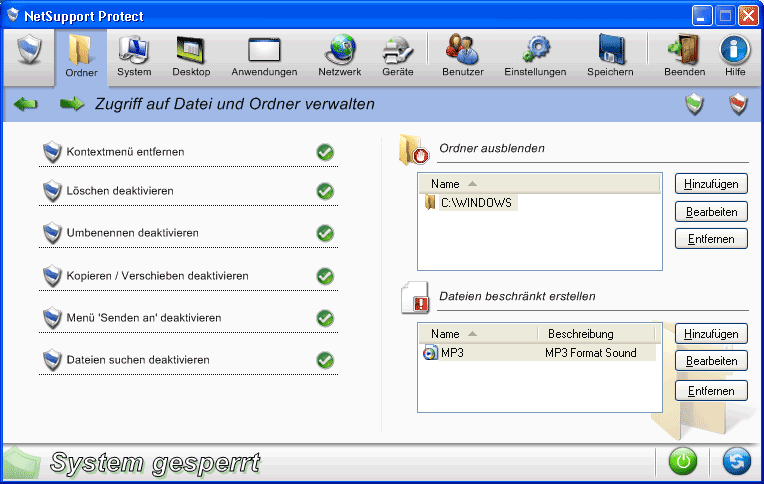
Task: Click the blue refresh button
Action: pyautogui.click(x=736, y=461)
